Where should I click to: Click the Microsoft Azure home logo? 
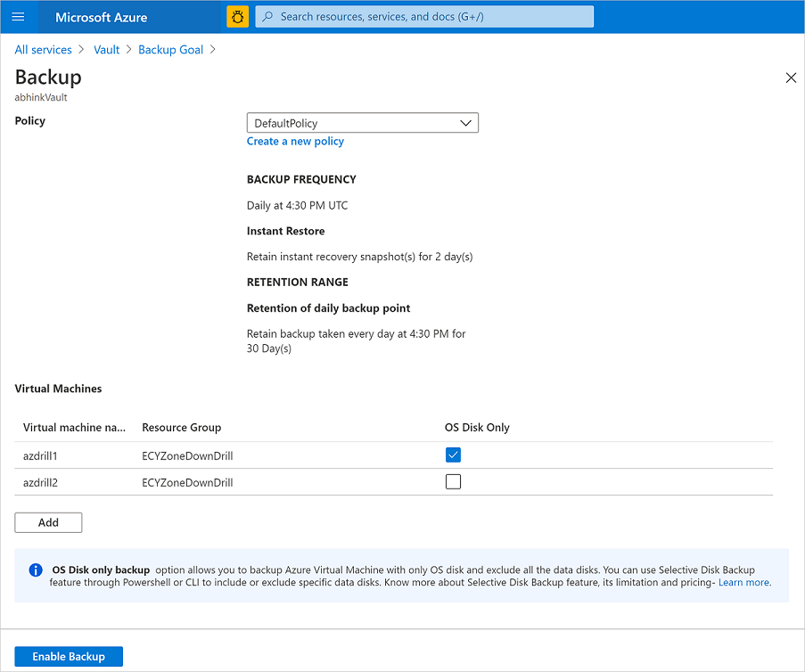pos(101,17)
